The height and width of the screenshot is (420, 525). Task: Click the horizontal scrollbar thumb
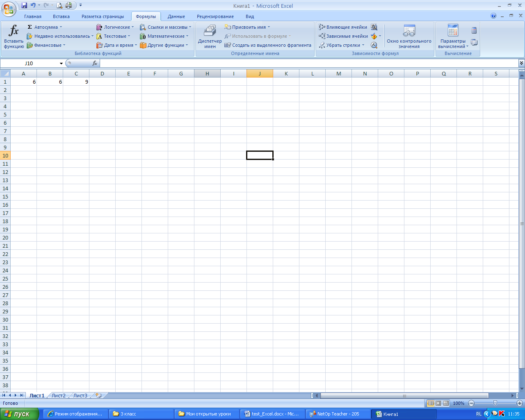pyautogui.click(x=404, y=396)
